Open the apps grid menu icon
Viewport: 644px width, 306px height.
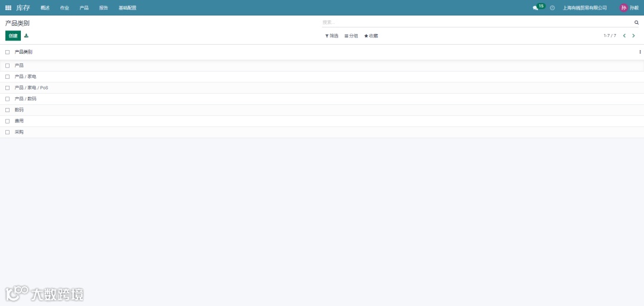pyautogui.click(x=8, y=8)
